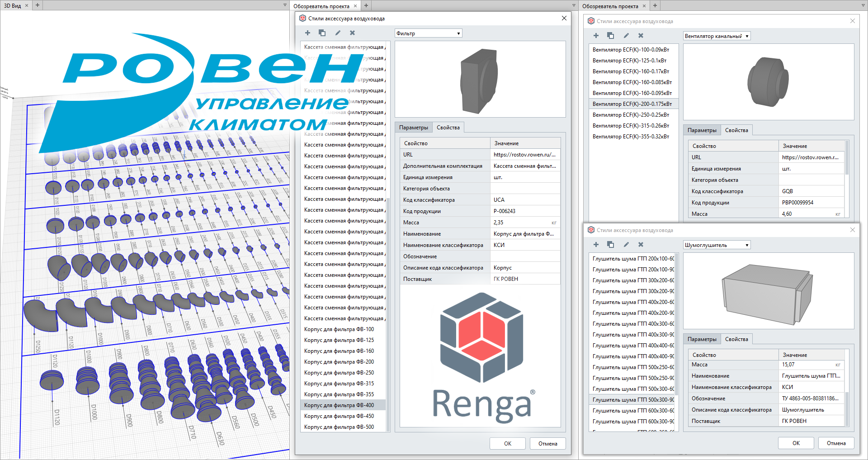Click Отмена in Фильтр dialog
This screenshot has height=460, width=868.
547,443
